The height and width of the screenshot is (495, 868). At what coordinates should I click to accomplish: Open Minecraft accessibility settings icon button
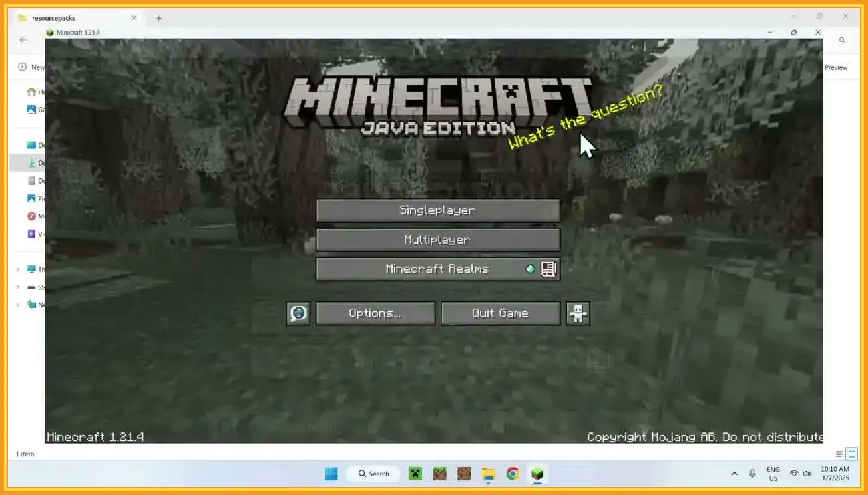[578, 313]
